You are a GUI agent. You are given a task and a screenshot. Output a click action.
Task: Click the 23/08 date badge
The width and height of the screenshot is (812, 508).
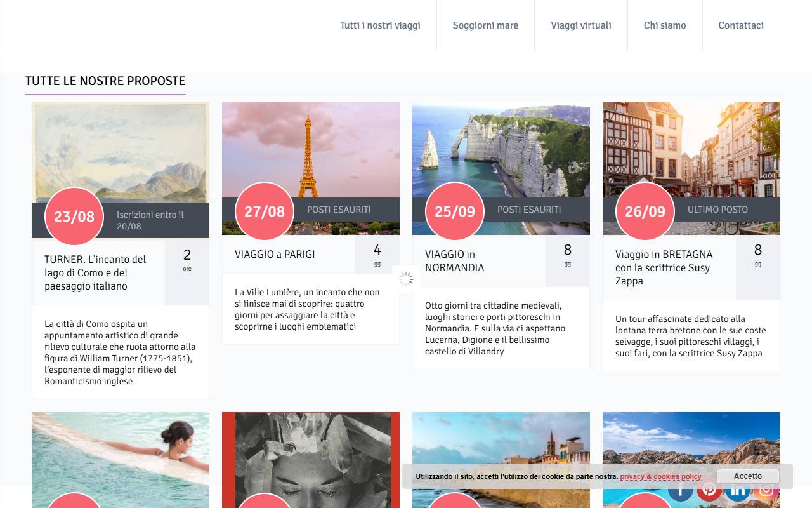(74, 217)
